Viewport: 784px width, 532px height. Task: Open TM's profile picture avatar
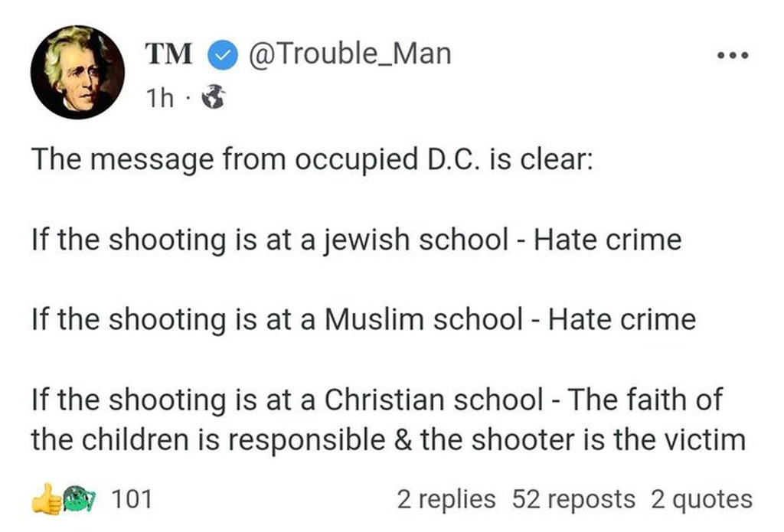pyautogui.click(x=77, y=72)
